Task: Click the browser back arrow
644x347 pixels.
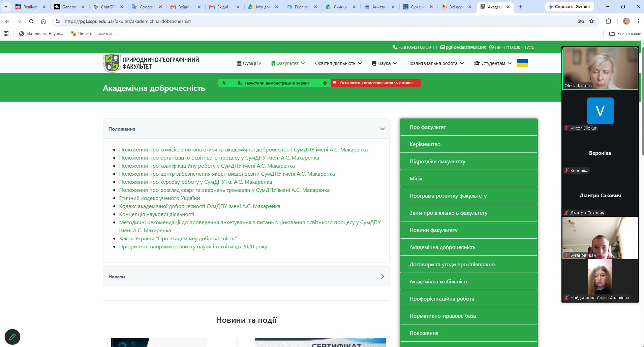Action: pos(7,21)
